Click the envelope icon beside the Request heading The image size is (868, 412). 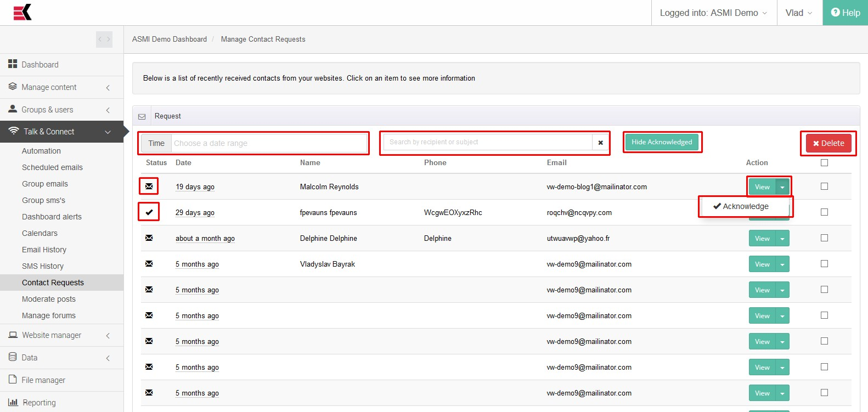click(x=142, y=116)
